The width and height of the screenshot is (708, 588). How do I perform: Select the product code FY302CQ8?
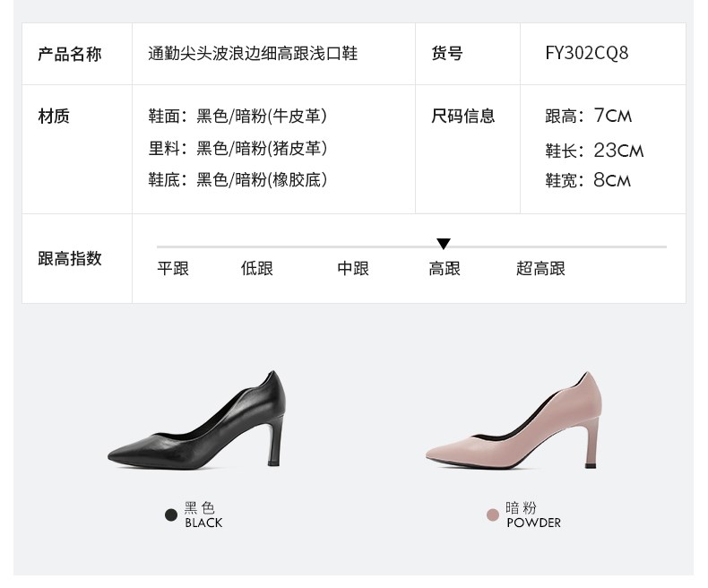pyautogui.click(x=586, y=53)
